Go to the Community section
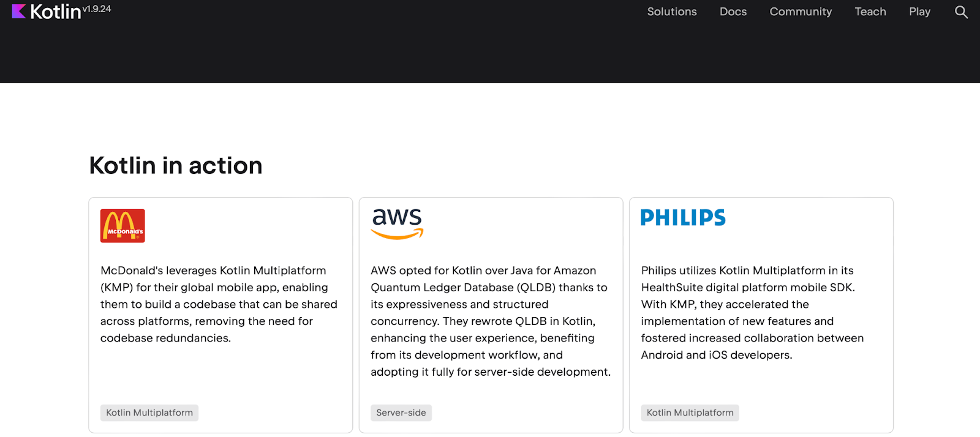 pyautogui.click(x=801, y=12)
